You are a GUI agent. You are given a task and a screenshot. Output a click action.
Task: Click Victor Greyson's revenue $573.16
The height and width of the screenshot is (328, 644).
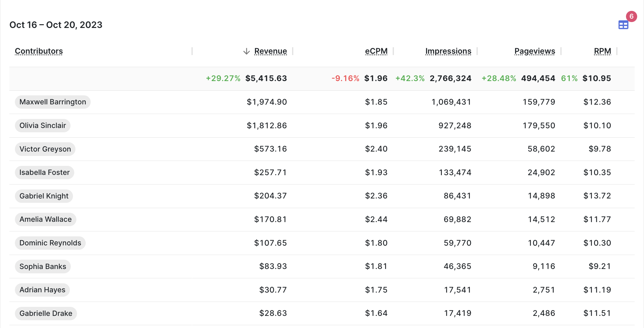tap(270, 149)
